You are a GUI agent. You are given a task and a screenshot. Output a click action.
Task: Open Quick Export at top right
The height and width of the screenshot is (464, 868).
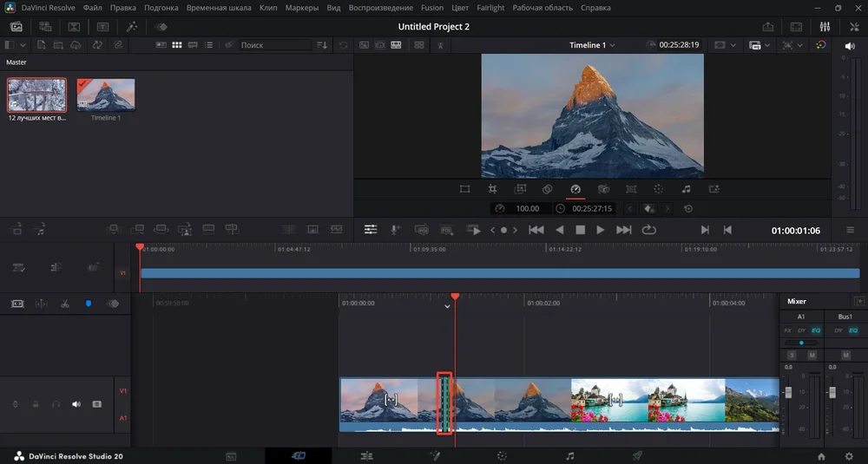(x=768, y=27)
